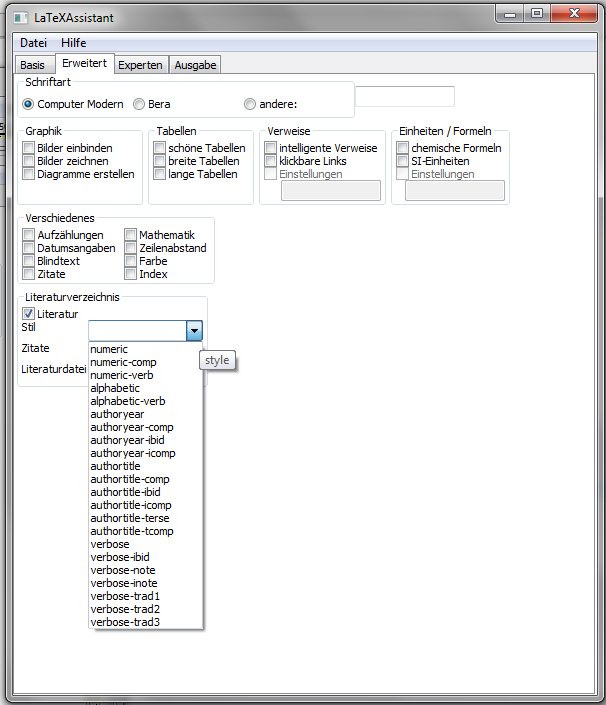The image size is (606, 705).
Task: Enable Aufzählungen checkbox
Action: click(x=29, y=235)
